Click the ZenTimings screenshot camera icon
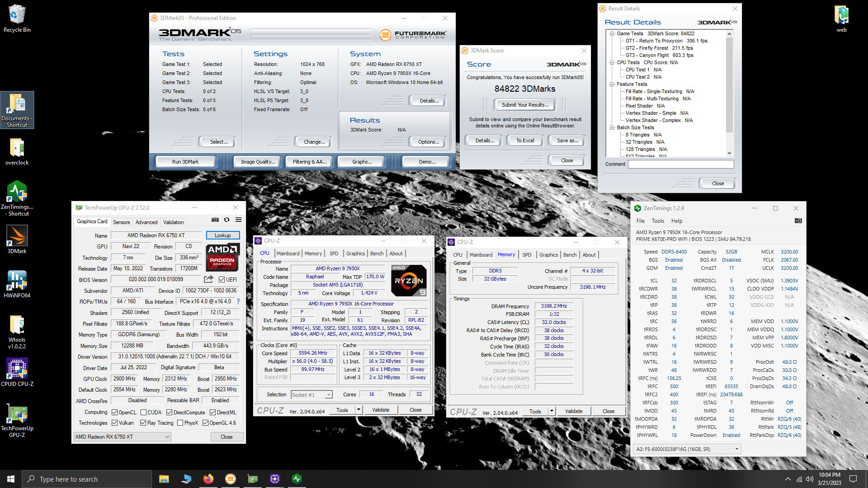The height and width of the screenshot is (488, 868). pyautogui.click(x=798, y=221)
